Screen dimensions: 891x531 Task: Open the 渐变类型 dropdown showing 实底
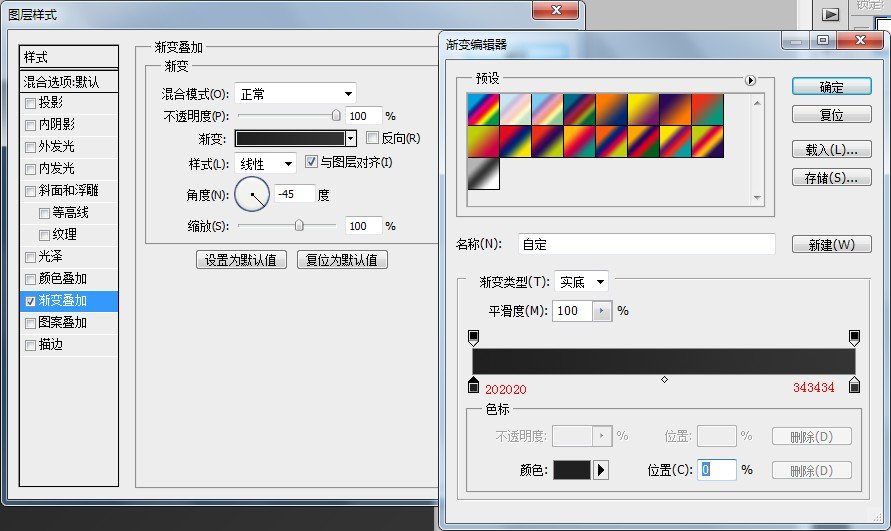click(581, 281)
